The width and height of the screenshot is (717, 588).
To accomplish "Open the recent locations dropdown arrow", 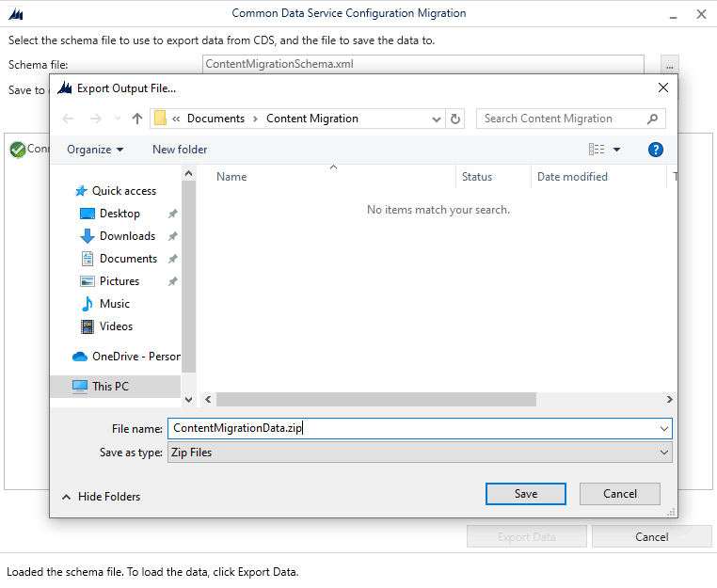I will 118,119.
